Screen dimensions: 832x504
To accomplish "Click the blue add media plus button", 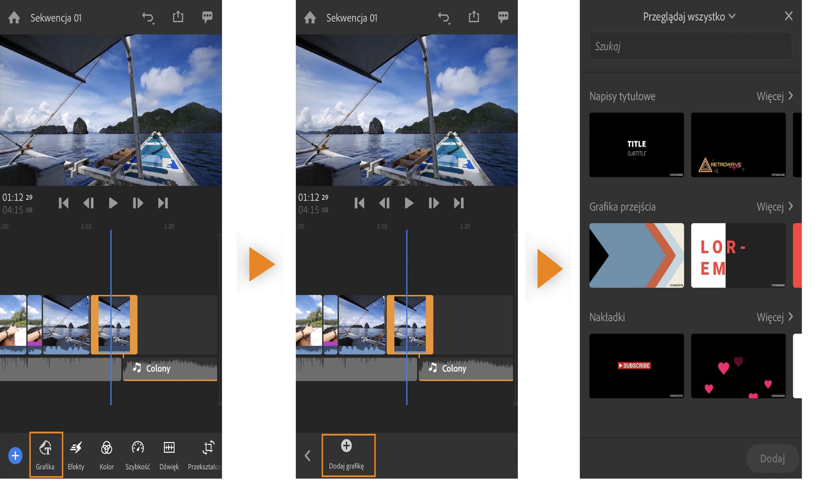I will tap(15, 455).
